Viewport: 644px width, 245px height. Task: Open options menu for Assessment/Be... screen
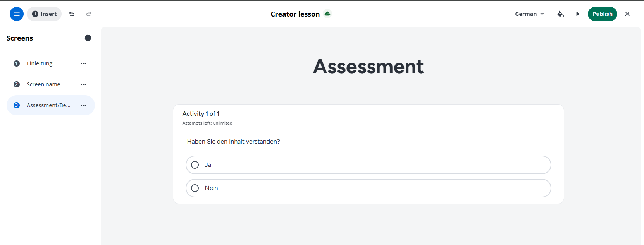pyautogui.click(x=83, y=105)
